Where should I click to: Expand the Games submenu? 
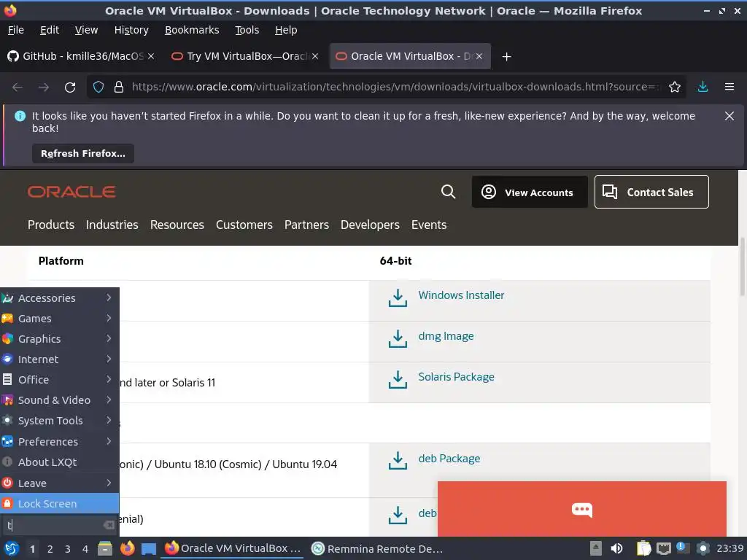(60, 319)
